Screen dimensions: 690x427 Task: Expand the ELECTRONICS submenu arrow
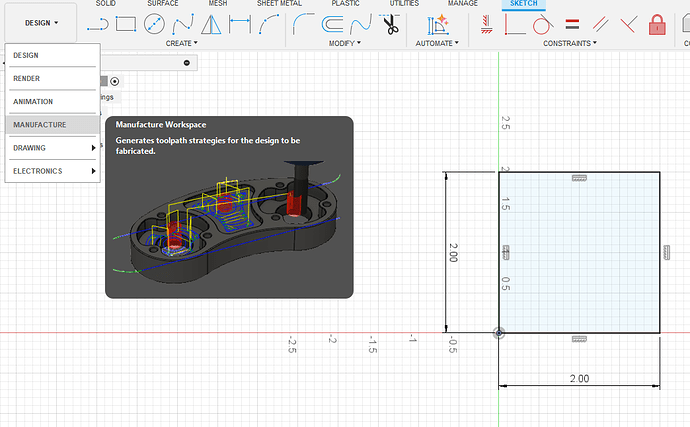point(93,171)
